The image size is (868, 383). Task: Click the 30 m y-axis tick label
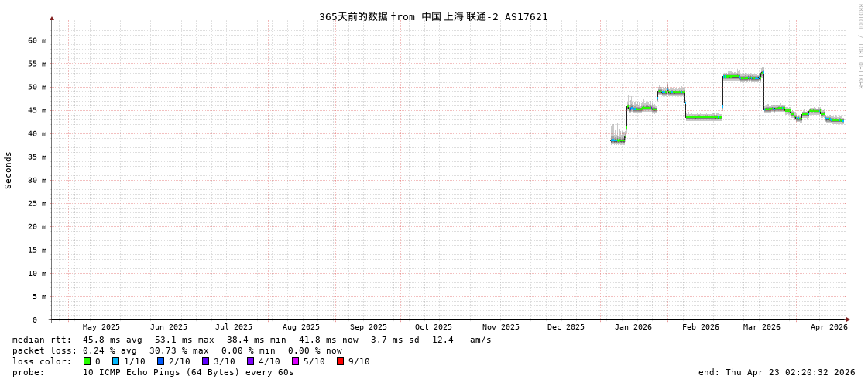(37, 180)
